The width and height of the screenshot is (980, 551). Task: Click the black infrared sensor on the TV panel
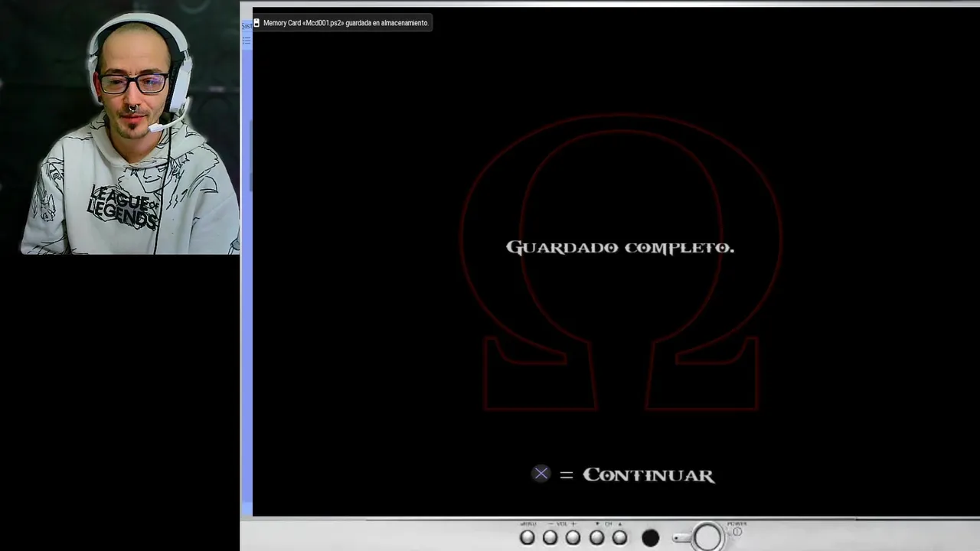tap(650, 538)
